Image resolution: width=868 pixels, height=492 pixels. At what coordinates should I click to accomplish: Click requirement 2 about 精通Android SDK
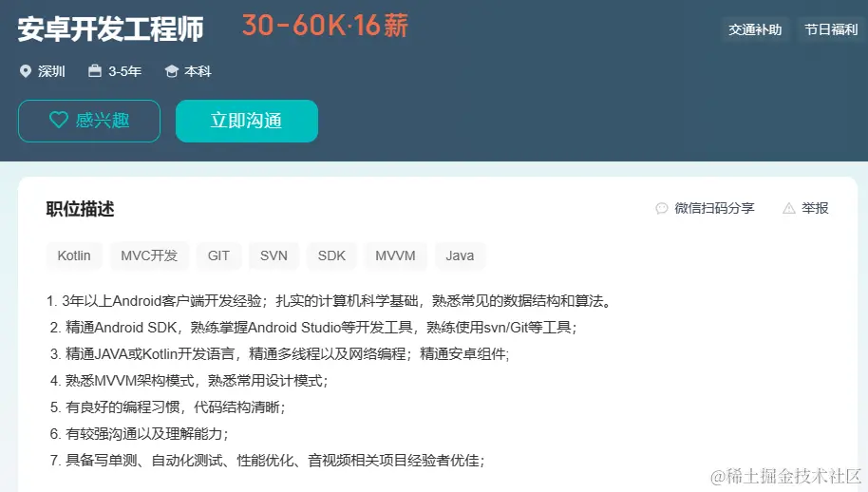click(x=314, y=328)
